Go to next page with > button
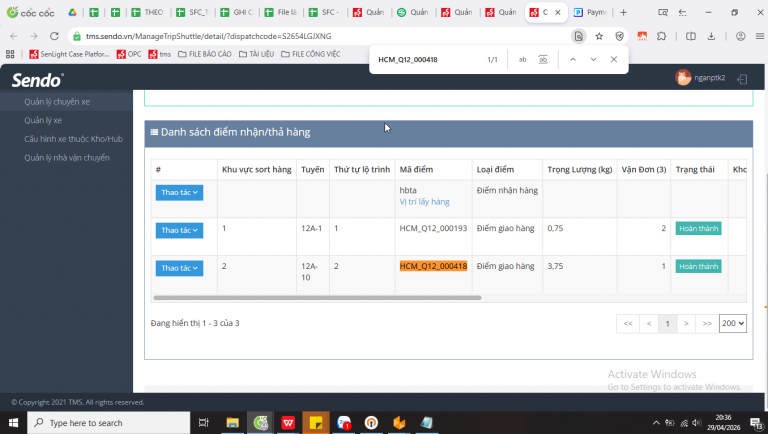This screenshot has width=768, height=434. [x=686, y=323]
